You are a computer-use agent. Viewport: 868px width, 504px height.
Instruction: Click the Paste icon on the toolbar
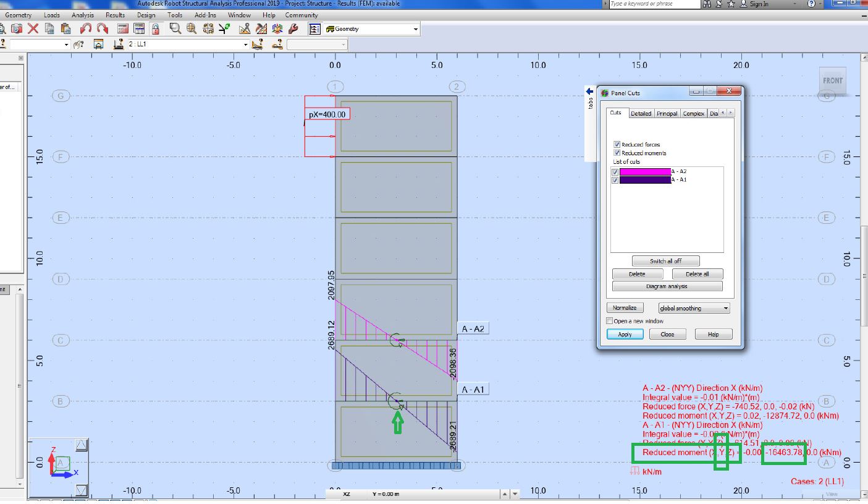tap(65, 28)
